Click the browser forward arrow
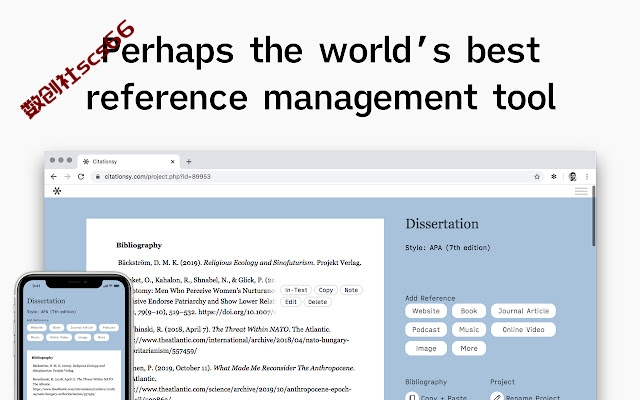640x400 pixels. (67, 177)
